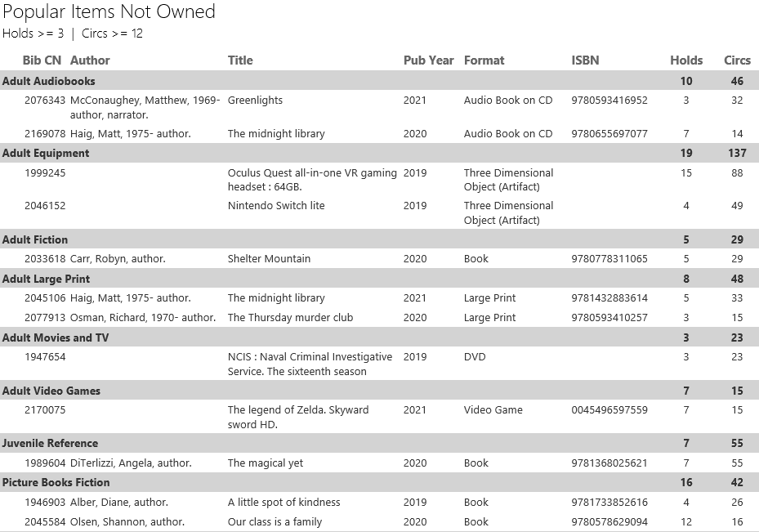Select author Osman, Richard
Image resolution: width=759 pixels, height=532 pixels.
[x=143, y=318]
